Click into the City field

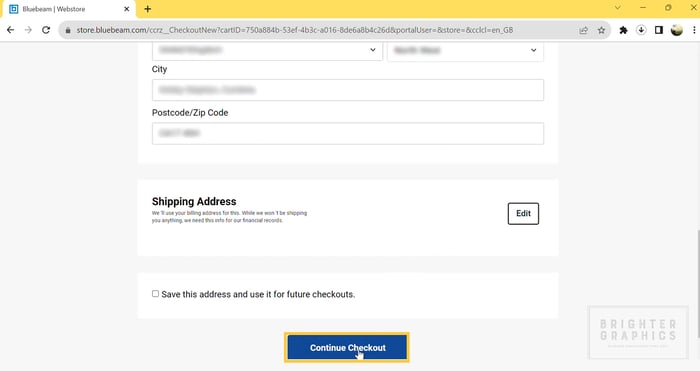click(348, 90)
